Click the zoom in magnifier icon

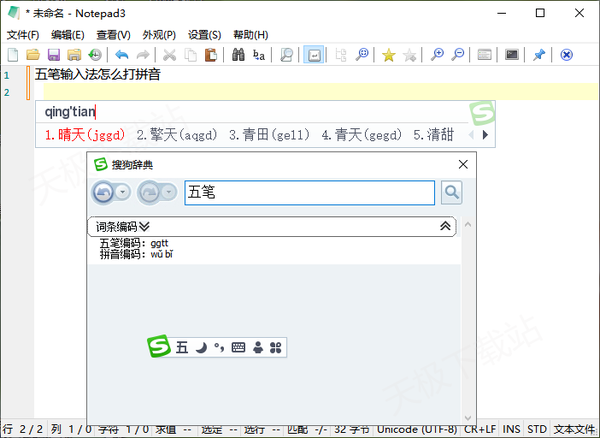coord(437,55)
